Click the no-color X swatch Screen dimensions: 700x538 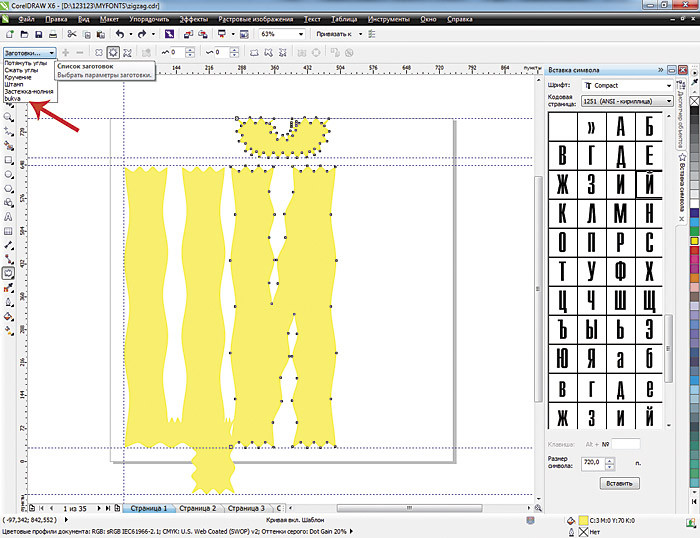[x=695, y=101]
